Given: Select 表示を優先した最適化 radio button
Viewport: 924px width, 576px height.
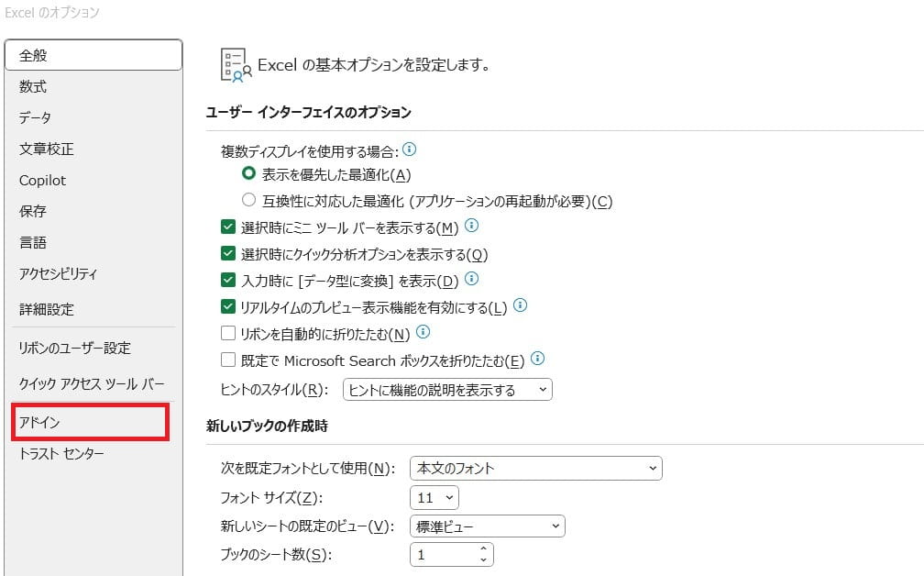Looking at the screenshot, I should 248,173.
